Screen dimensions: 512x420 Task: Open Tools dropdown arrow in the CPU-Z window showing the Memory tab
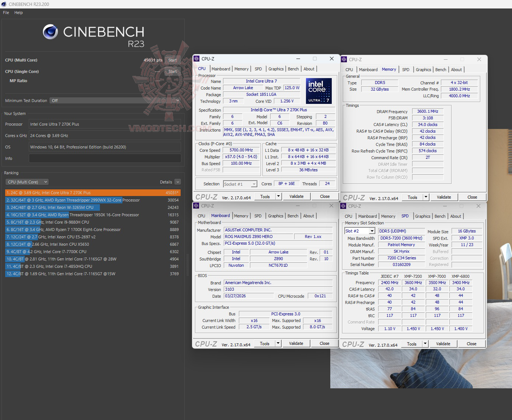click(x=426, y=197)
